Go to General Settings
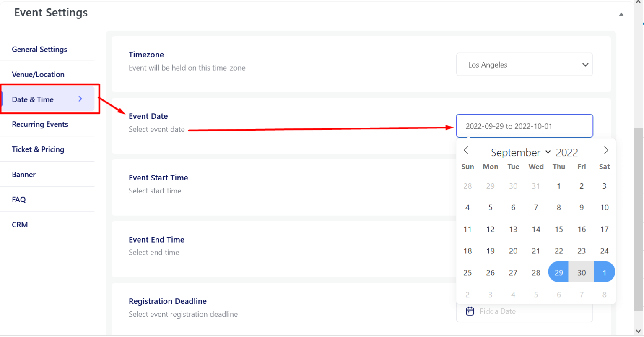 tap(39, 49)
